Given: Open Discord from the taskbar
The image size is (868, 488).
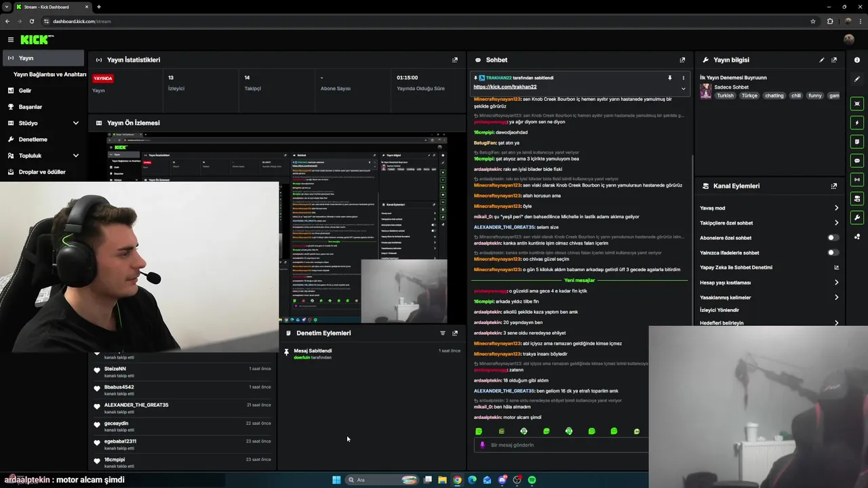Looking at the screenshot, I should click(502, 480).
